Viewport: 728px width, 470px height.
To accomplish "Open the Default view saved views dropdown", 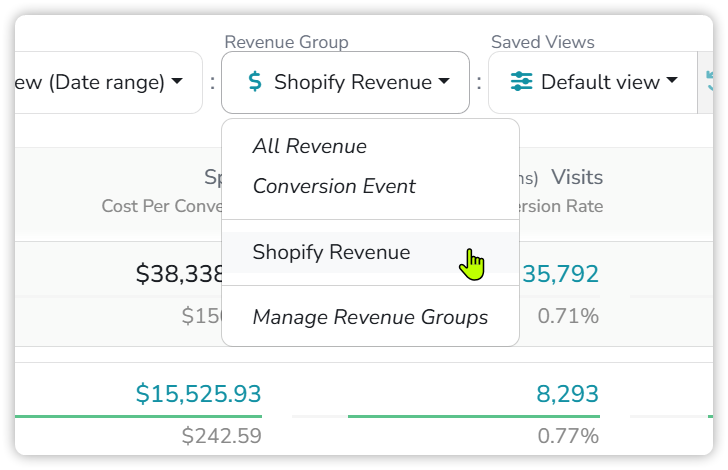I will tap(593, 82).
